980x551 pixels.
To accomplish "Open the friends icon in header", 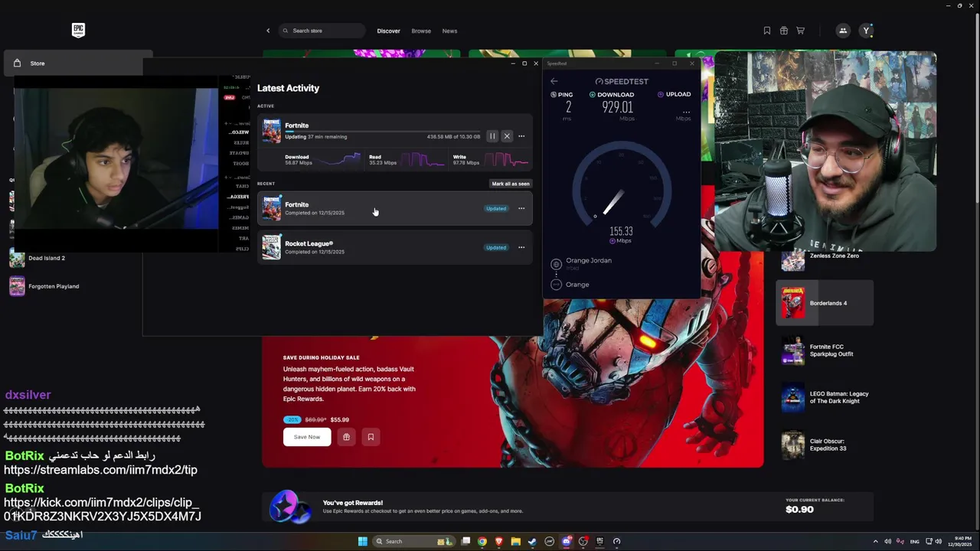I will click(x=843, y=31).
